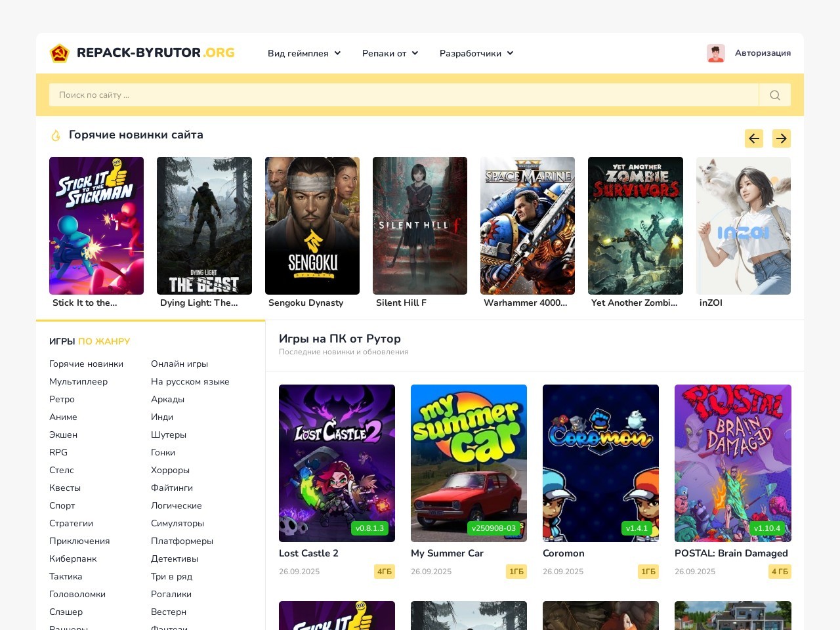Click the previous carousel arrow
840x630 pixels.
click(x=753, y=138)
